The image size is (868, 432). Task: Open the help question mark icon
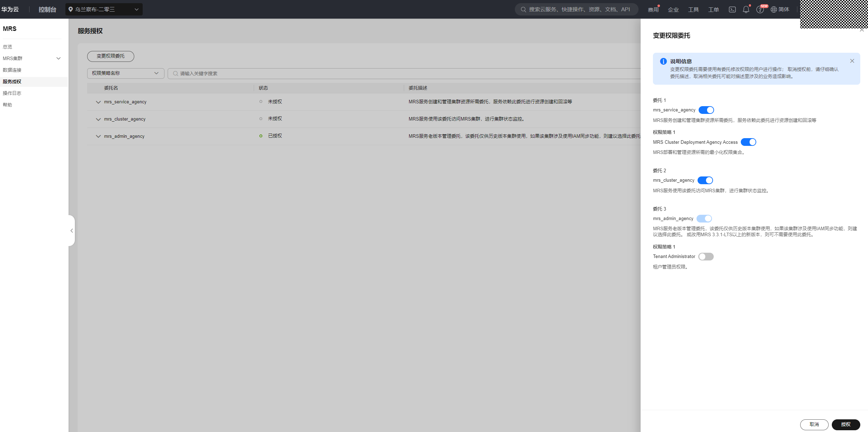click(760, 9)
